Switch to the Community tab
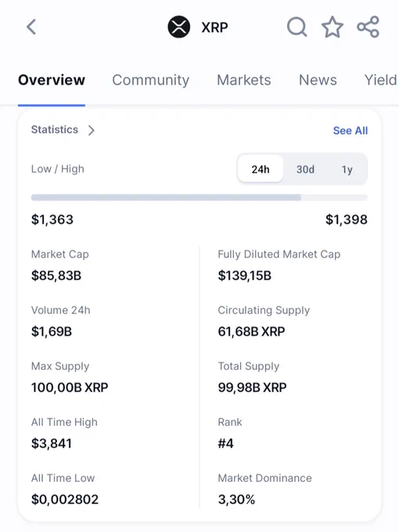Viewport: 399px width, 532px height. click(151, 80)
